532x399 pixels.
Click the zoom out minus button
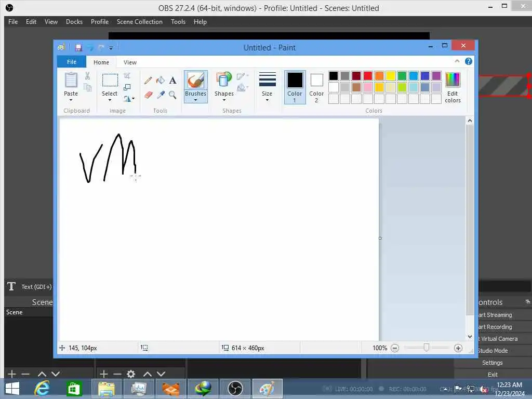(x=395, y=348)
